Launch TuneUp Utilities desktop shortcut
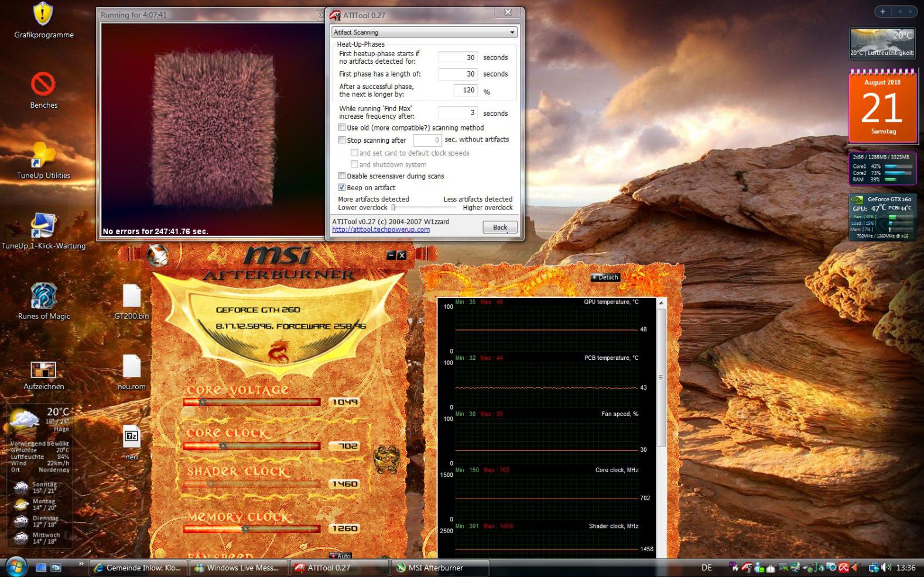The width and height of the screenshot is (924, 577). [x=43, y=154]
